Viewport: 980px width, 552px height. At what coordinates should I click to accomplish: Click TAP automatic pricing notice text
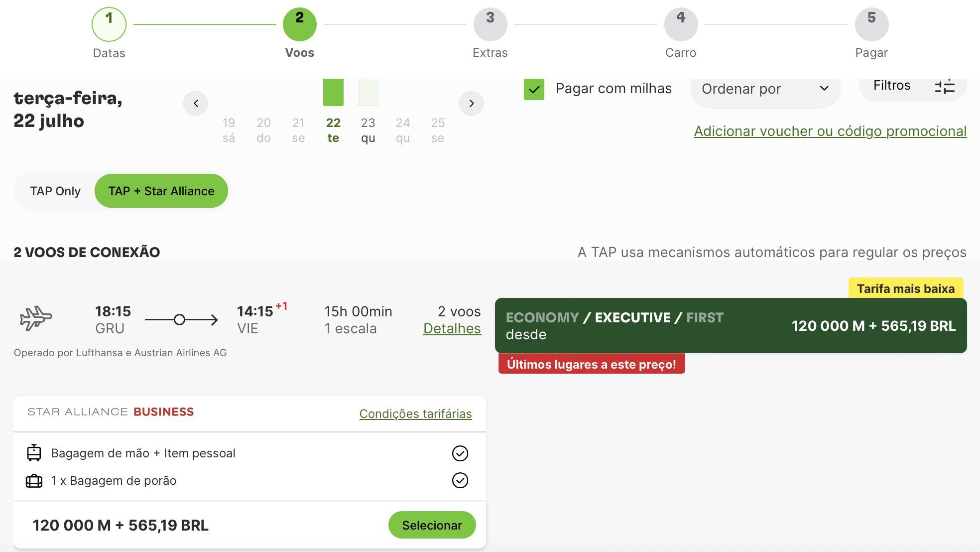pos(772,252)
